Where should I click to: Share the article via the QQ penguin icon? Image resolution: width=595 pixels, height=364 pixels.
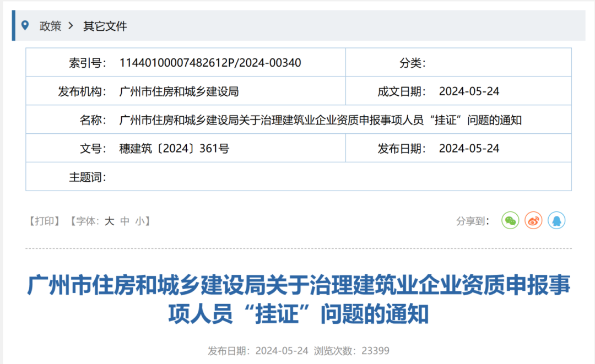[556, 220]
